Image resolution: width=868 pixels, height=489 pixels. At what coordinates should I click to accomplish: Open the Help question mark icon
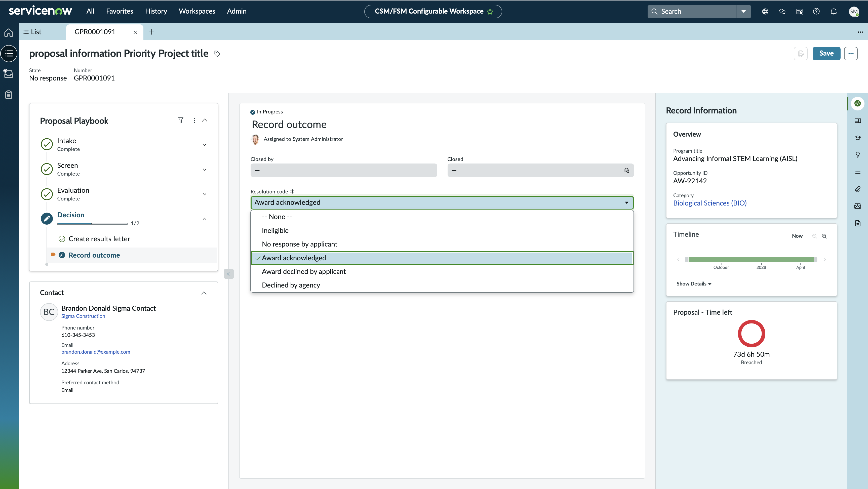pos(816,12)
